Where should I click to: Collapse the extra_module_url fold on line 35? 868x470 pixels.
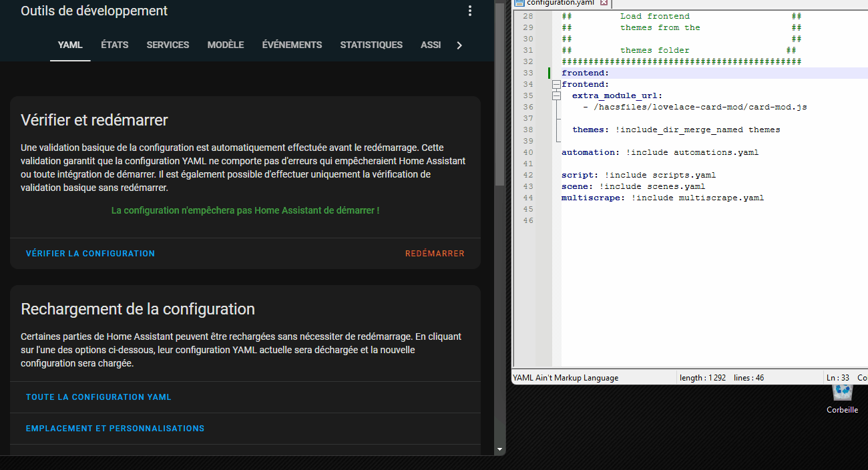[556, 96]
